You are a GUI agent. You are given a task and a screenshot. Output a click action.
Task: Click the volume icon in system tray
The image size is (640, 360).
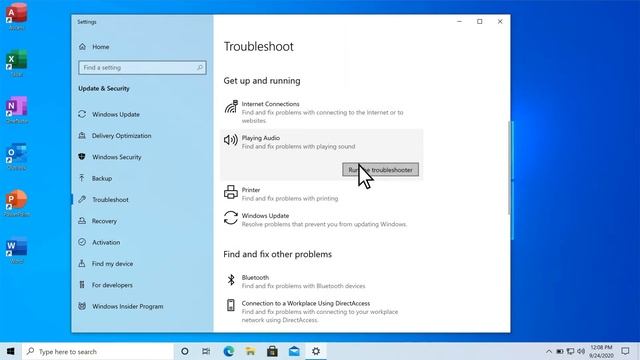tap(581, 351)
